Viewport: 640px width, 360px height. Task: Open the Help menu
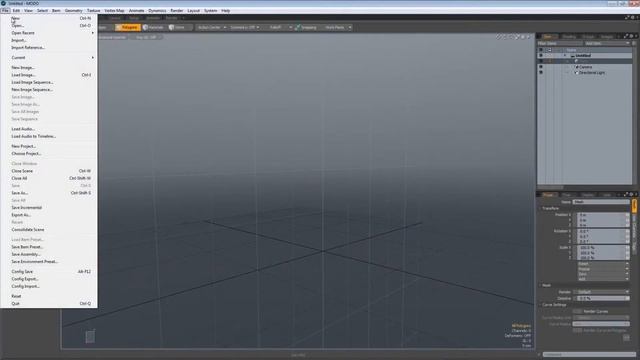pos(226,11)
